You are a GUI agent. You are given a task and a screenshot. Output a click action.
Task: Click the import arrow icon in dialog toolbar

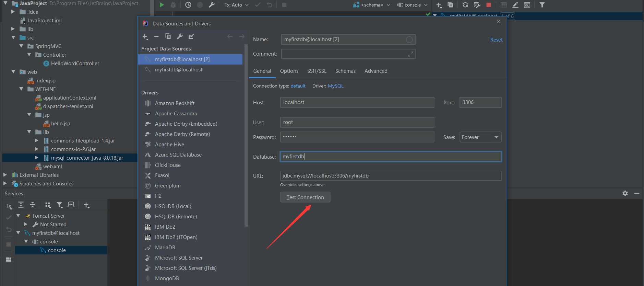(x=191, y=36)
